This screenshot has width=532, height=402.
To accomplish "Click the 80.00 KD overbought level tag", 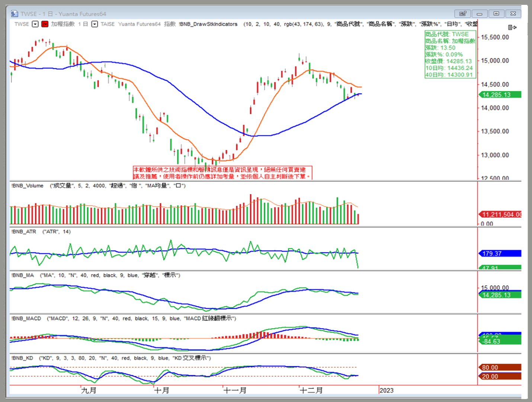I will click(500, 367).
